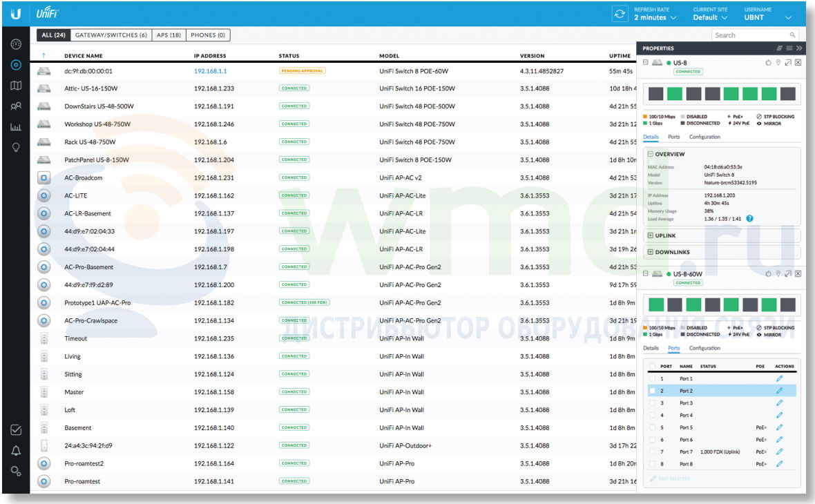Edit Port 1 with pencil icon

pos(779,378)
